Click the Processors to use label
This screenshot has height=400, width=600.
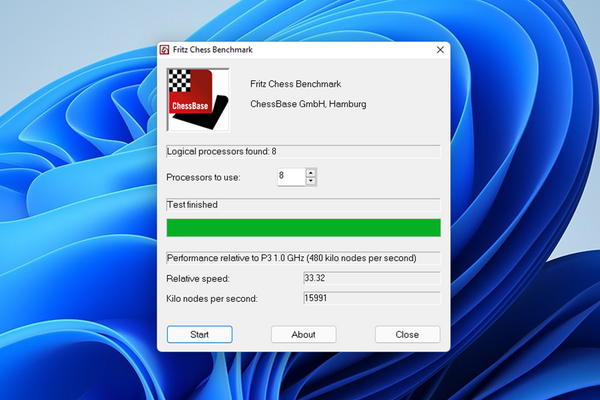203,177
